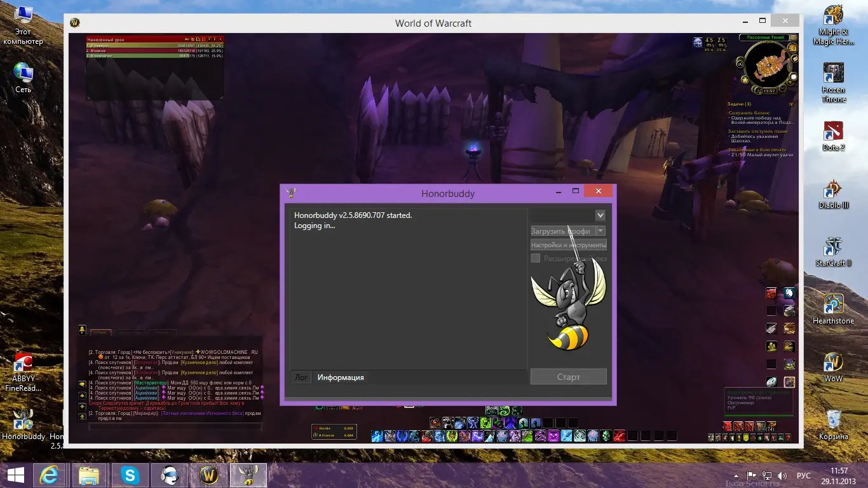Open the Dota 2 desktop shortcut
This screenshot has height=488, width=868.
click(x=833, y=136)
